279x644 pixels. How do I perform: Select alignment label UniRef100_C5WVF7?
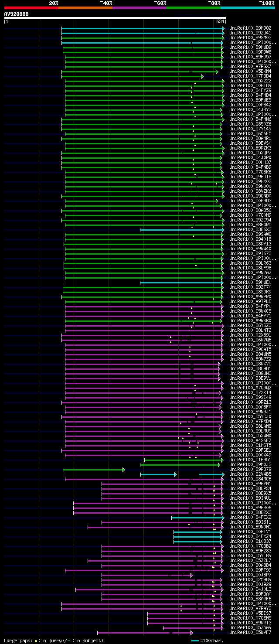(x=250, y=633)
